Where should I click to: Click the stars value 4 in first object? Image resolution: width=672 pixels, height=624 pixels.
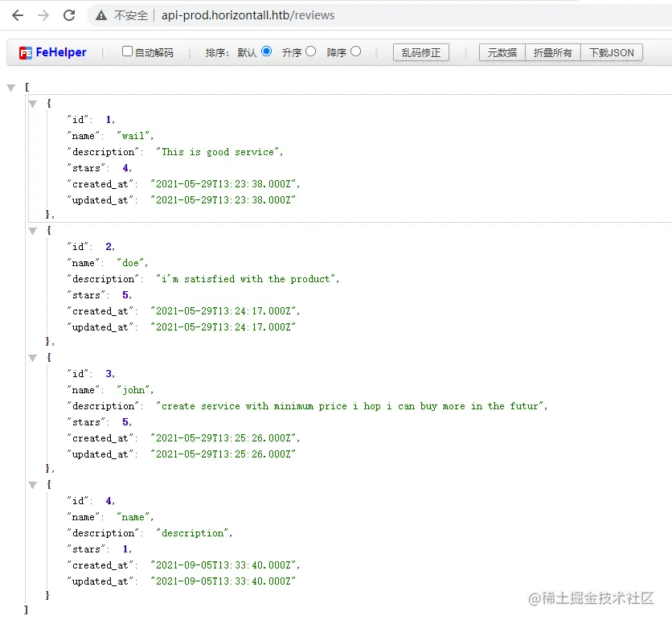click(125, 168)
